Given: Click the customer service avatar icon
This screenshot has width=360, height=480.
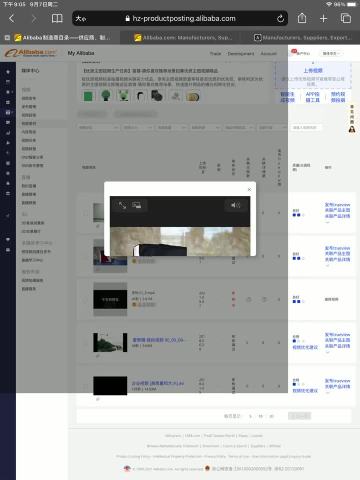Looking at the screenshot, I should (x=352, y=129).
